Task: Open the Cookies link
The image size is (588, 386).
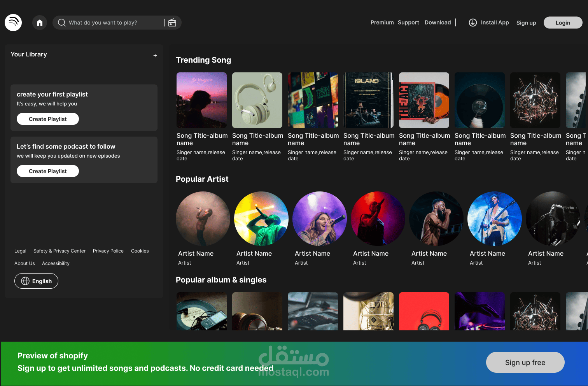Action: [140, 251]
